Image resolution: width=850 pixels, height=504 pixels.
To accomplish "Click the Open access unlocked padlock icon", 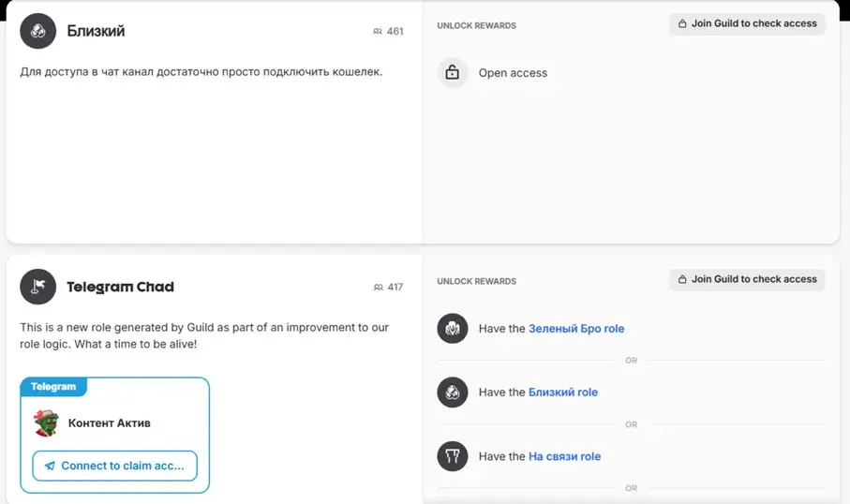I will click(452, 73).
